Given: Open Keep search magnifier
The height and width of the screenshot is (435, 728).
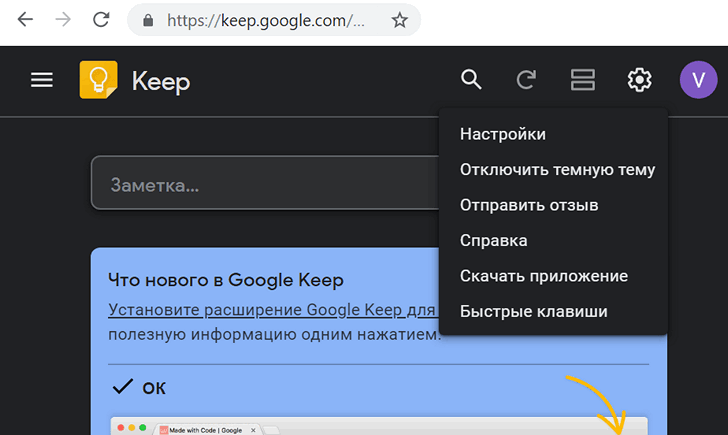Looking at the screenshot, I should [x=471, y=79].
